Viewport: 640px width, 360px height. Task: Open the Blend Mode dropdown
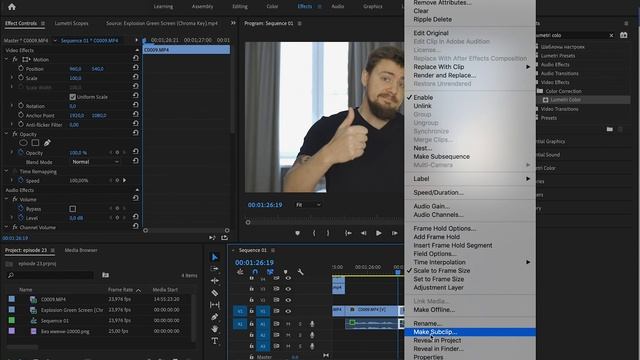pyautogui.click(x=95, y=162)
